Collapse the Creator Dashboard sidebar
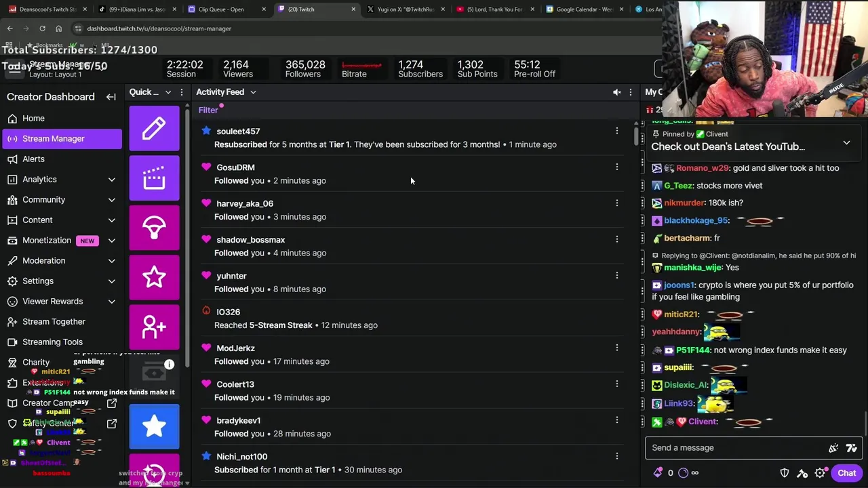This screenshot has height=488, width=868. (111, 97)
